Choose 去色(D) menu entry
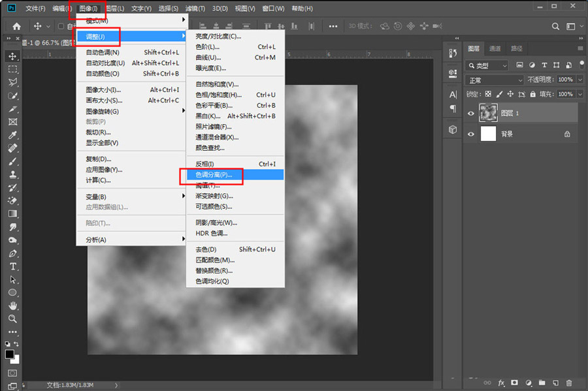 [x=235, y=249]
